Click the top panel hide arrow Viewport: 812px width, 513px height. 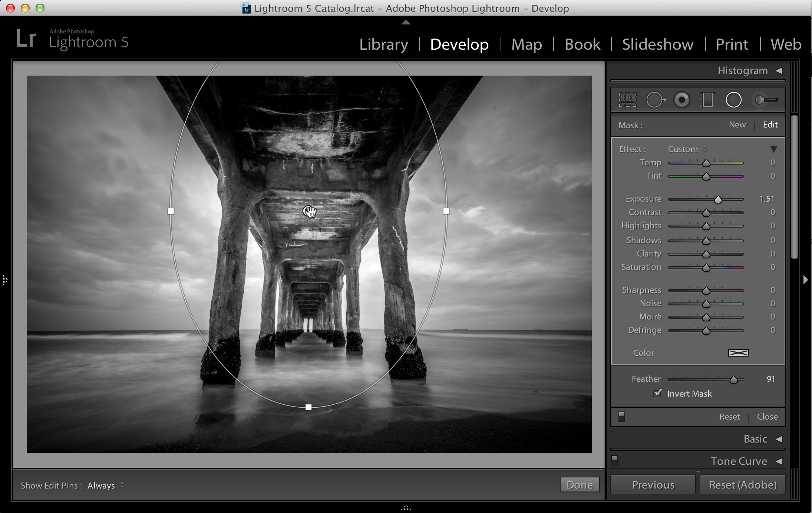pos(406,22)
